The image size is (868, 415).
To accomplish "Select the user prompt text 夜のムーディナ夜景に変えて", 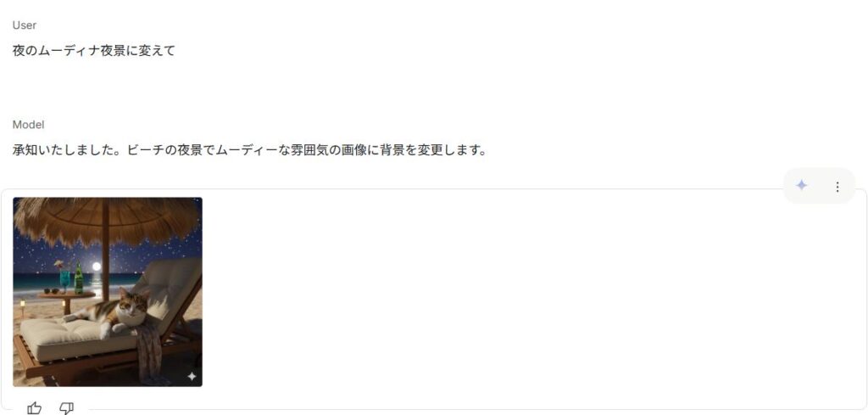I will [x=93, y=51].
